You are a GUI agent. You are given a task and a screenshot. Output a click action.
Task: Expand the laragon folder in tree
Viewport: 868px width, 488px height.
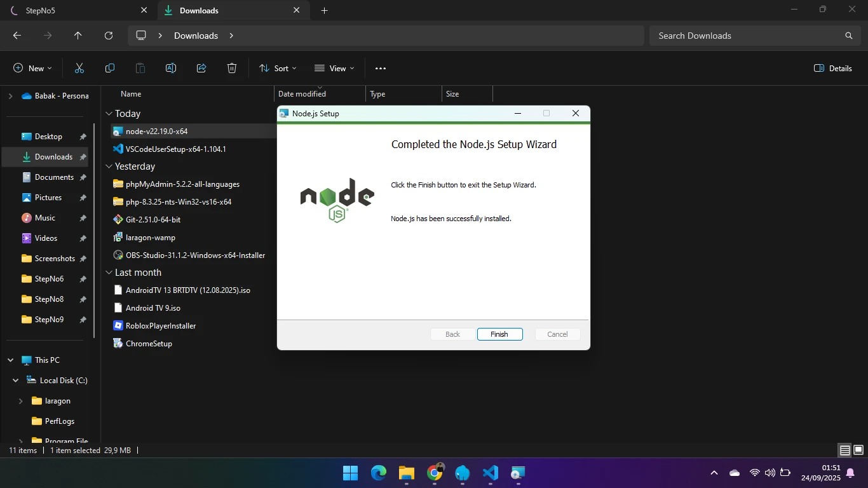click(21, 401)
